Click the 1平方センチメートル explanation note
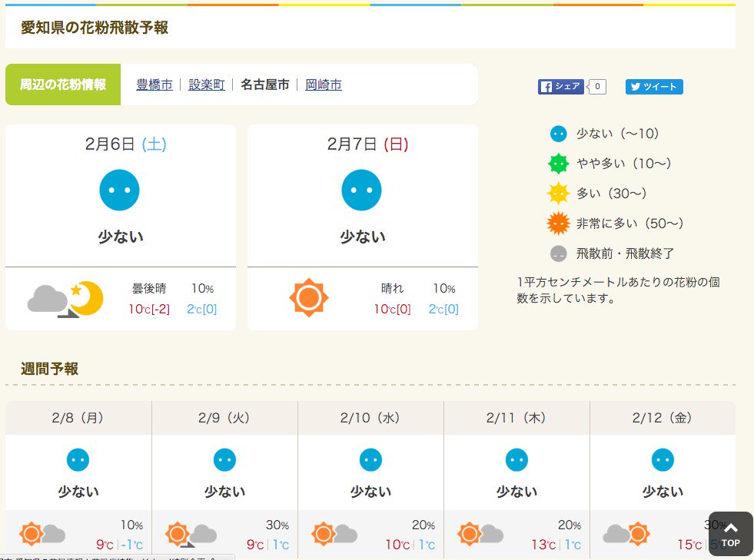 point(619,290)
